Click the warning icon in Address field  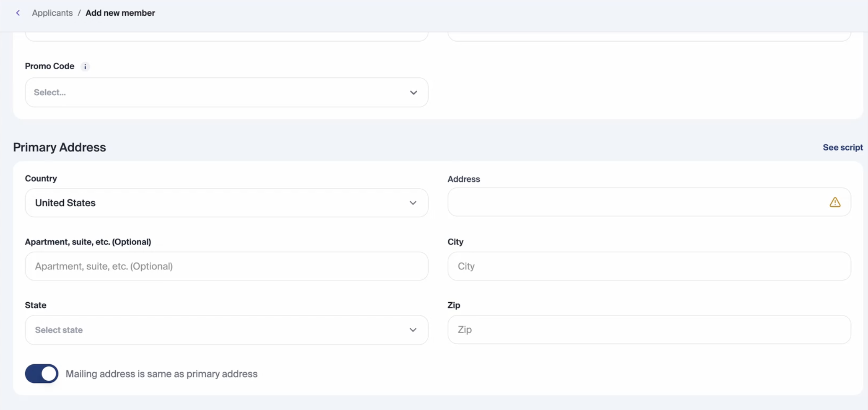tap(835, 202)
